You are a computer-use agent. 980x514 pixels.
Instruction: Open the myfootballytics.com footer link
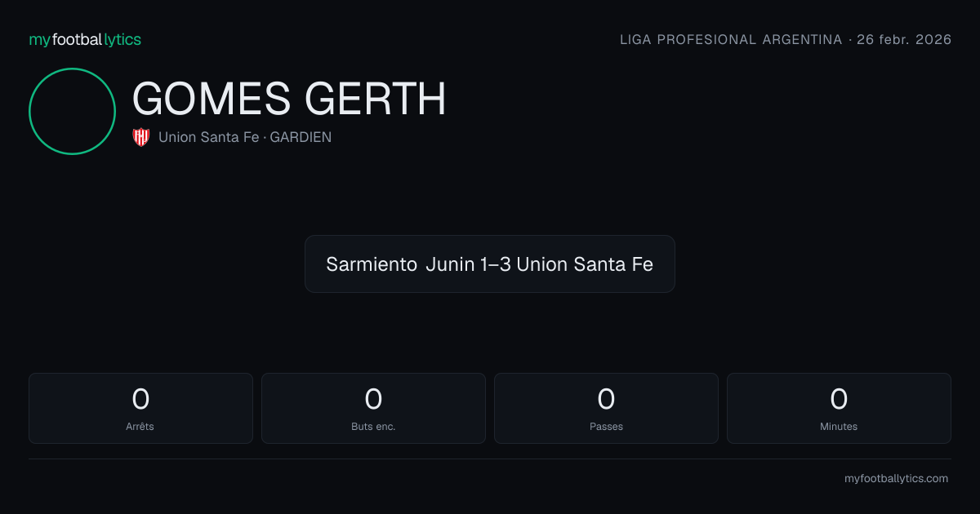click(896, 479)
